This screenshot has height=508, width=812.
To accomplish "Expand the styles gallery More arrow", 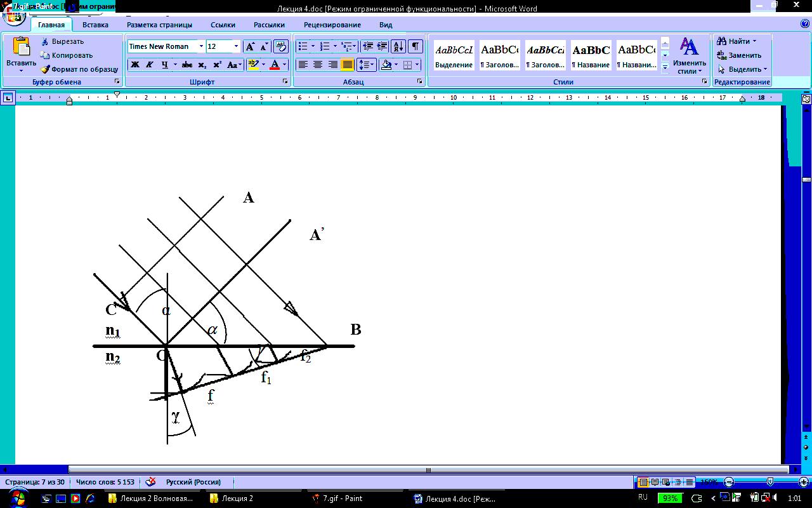I will pos(665,66).
